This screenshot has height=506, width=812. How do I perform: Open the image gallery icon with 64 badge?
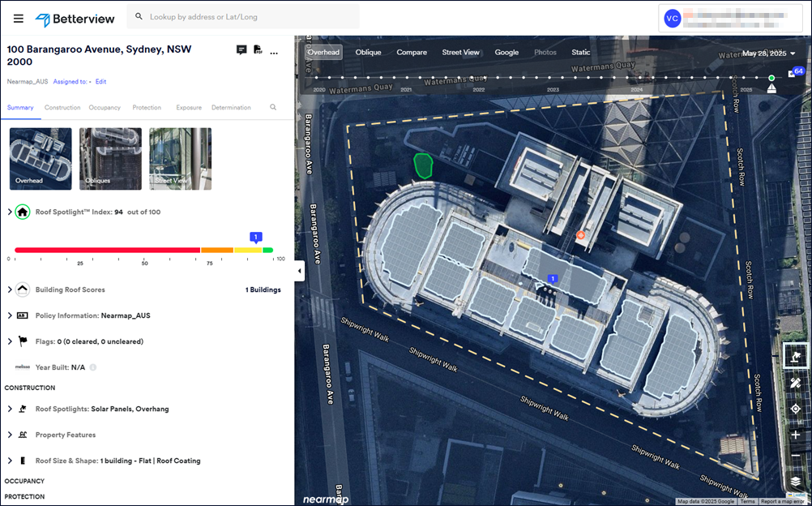(x=796, y=73)
